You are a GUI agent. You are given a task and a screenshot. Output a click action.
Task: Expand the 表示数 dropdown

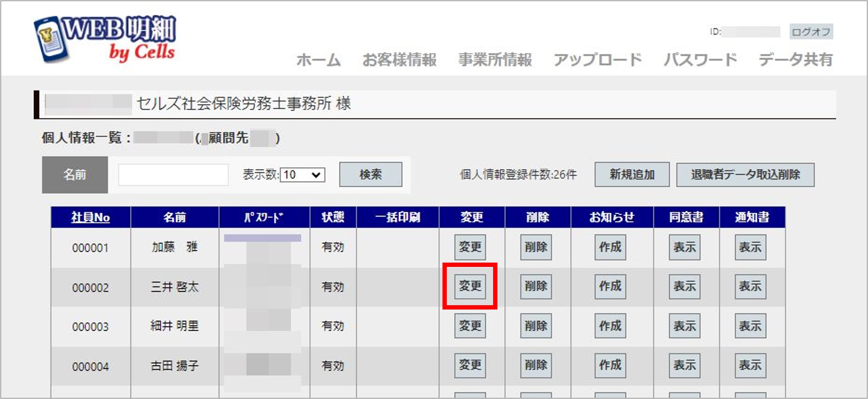302,175
